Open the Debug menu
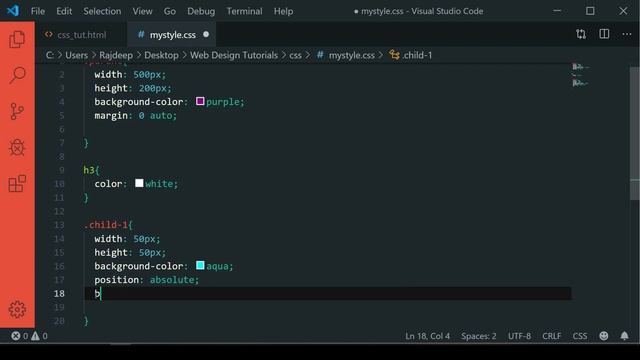Image resolution: width=640 pixels, height=360 pixels. point(201,11)
